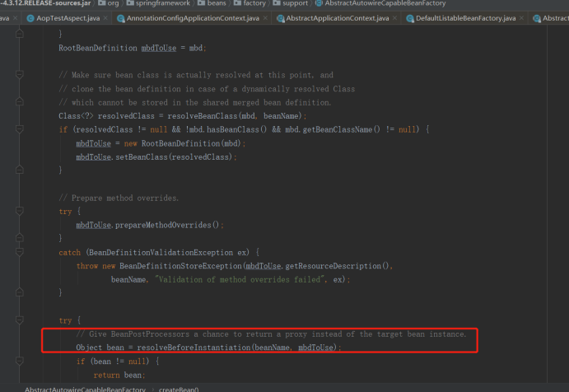Click 'setBeanClass' method call

pos(141,156)
